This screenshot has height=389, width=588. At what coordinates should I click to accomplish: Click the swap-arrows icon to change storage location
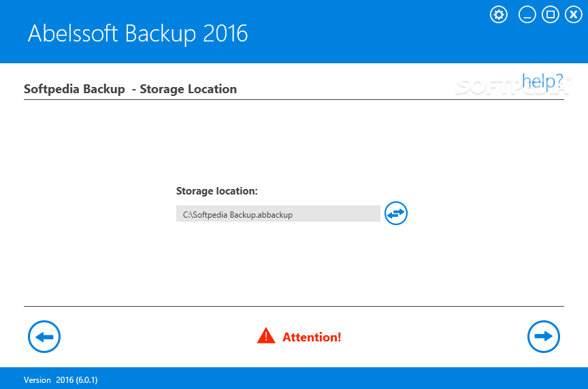(396, 214)
